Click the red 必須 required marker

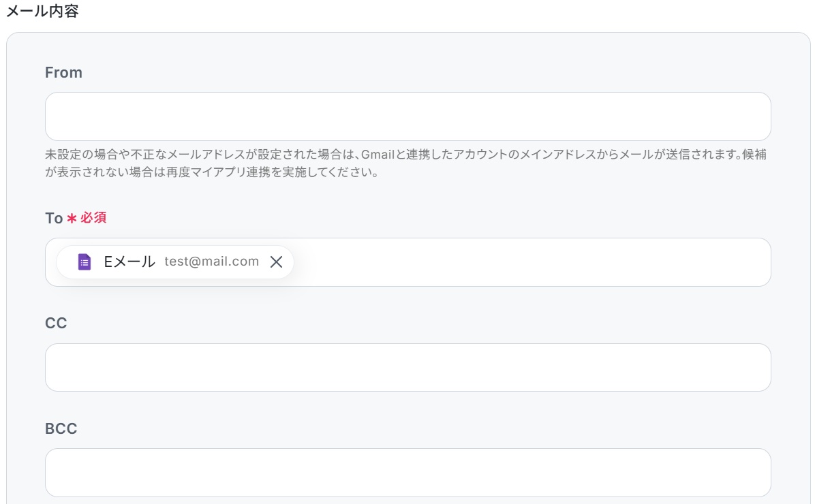pos(93,219)
